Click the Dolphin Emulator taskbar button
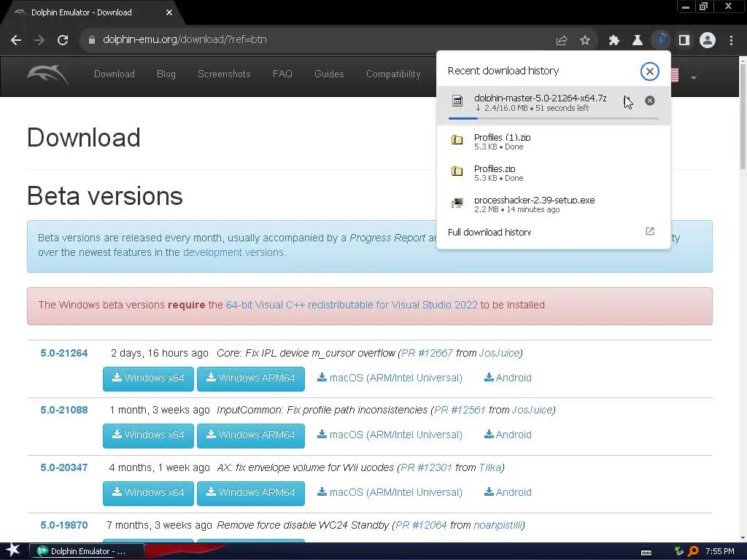The width and height of the screenshot is (747, 560). pyautogui.click(x=88, y=551)
